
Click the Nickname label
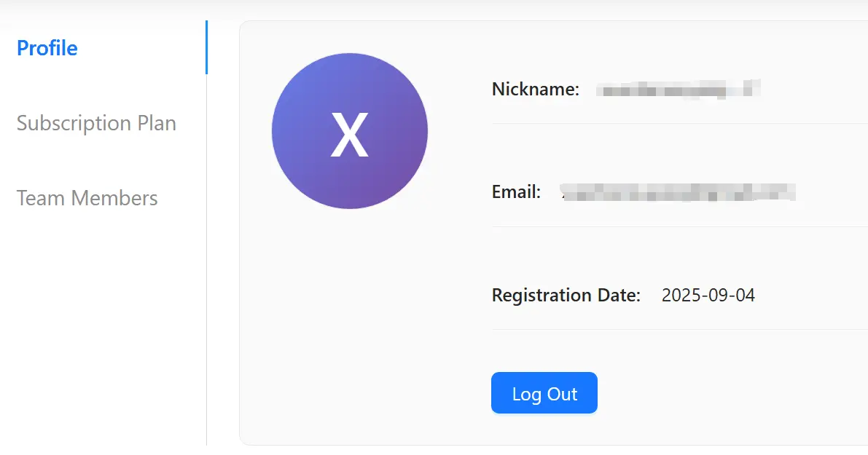pyautogui.click(x=536, y=90)
